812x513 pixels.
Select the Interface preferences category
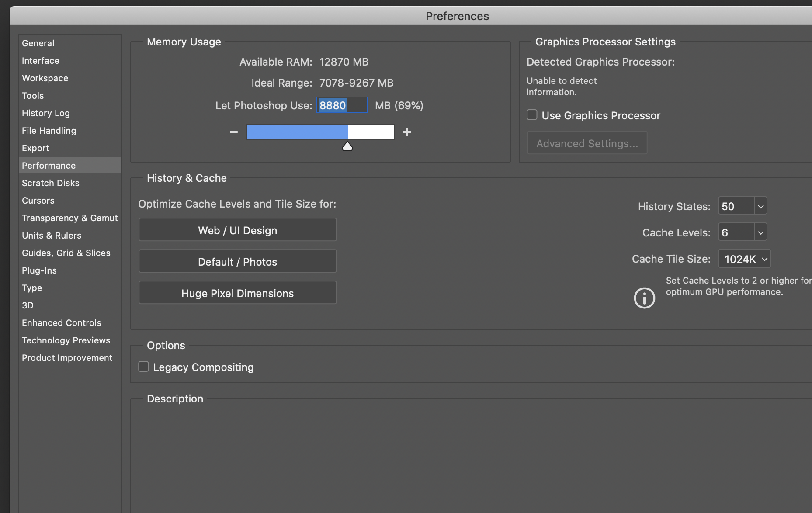coord(41,61)
